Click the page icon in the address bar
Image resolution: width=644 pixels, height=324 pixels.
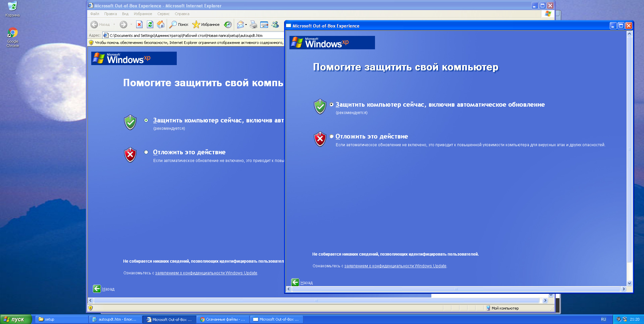pos(106,35)
